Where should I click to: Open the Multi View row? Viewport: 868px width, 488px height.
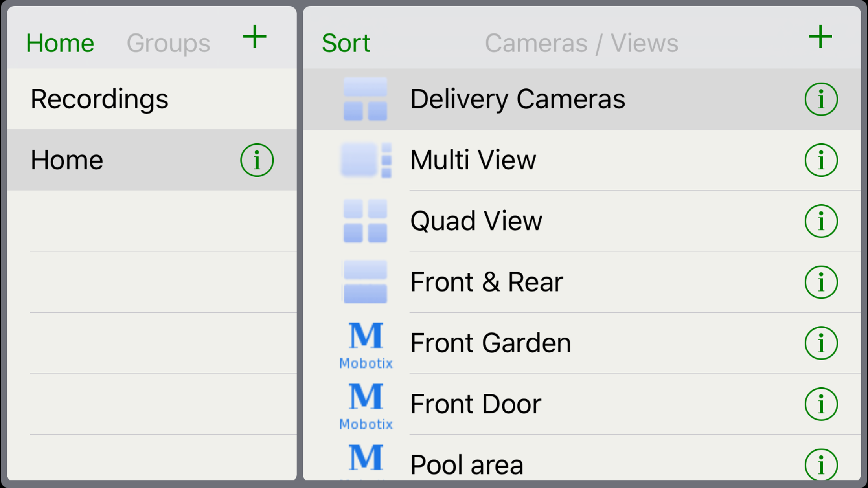[473, 160]
